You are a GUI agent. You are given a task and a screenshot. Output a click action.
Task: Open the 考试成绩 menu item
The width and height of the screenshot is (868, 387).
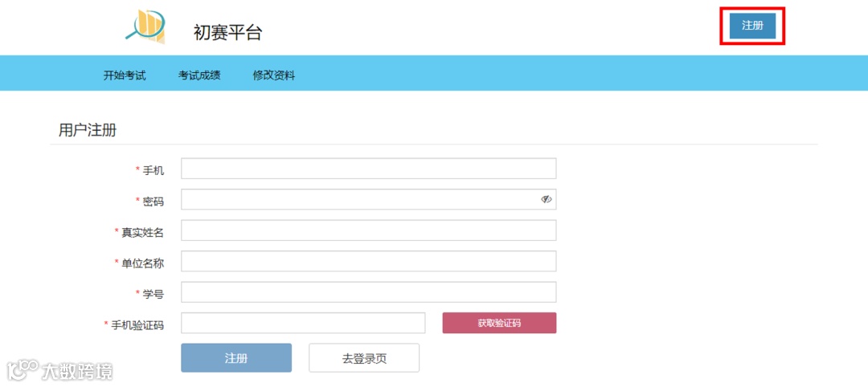pyautogui.click(x=199, y=75)
